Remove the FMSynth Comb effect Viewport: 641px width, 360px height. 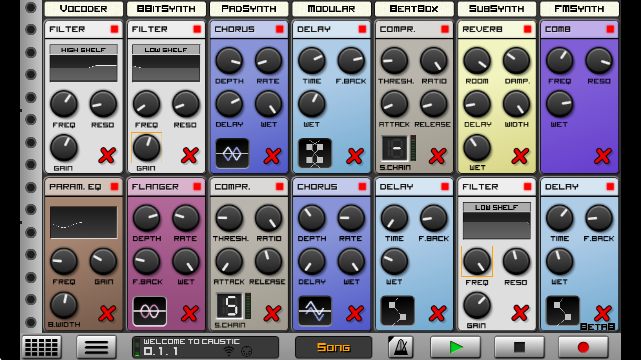pyautogui.click(x=603, y=156)
